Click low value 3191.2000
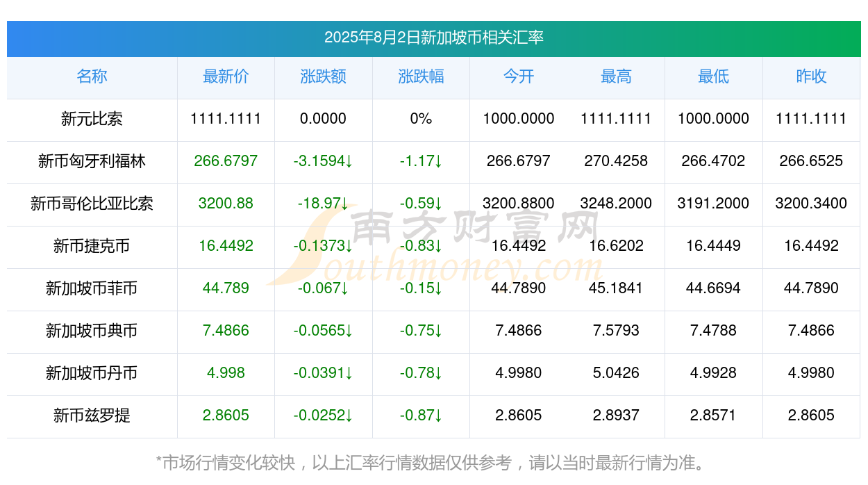The image size is (868, 485). [714, 204]
